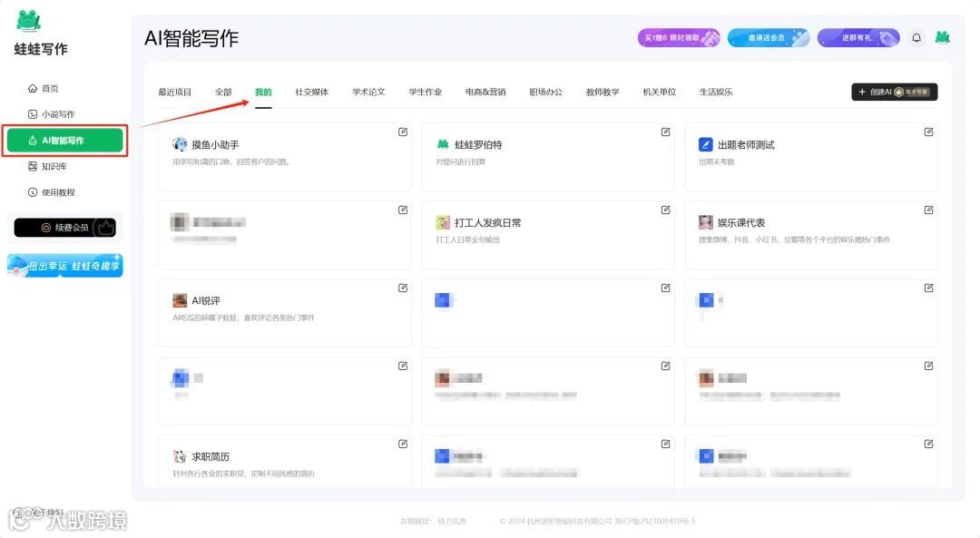Click the 求职简历 avatar icon
Viewport: 980px width, 538px height.
[x=180, y=456]
